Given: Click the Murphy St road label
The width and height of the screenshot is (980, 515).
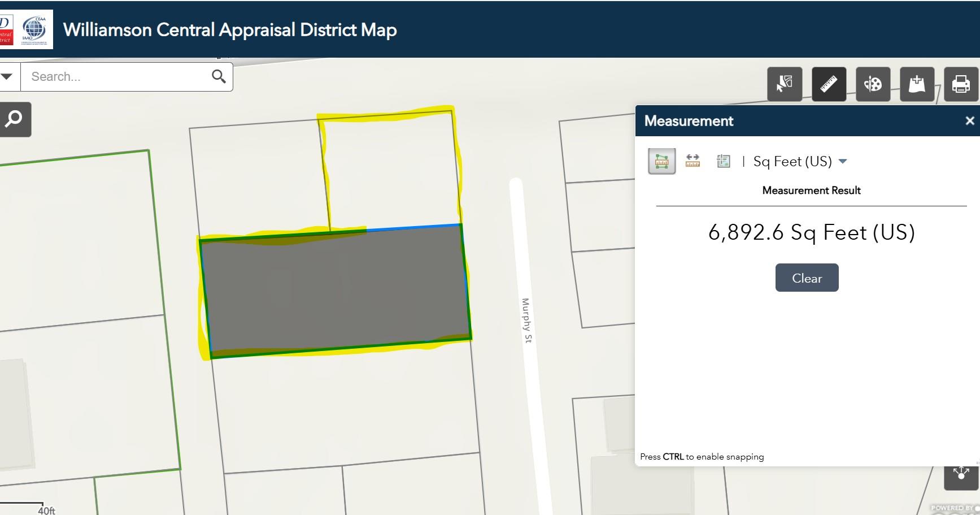Looking at the screenshot, I should (526, 321).
